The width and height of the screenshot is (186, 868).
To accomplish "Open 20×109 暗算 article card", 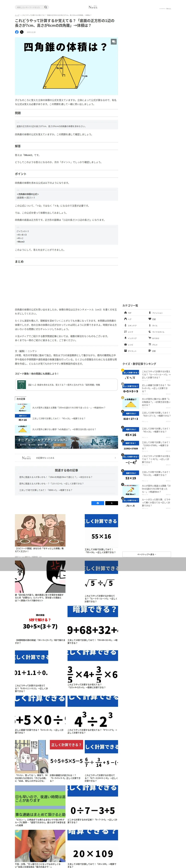I will click(x=93, y=849).
